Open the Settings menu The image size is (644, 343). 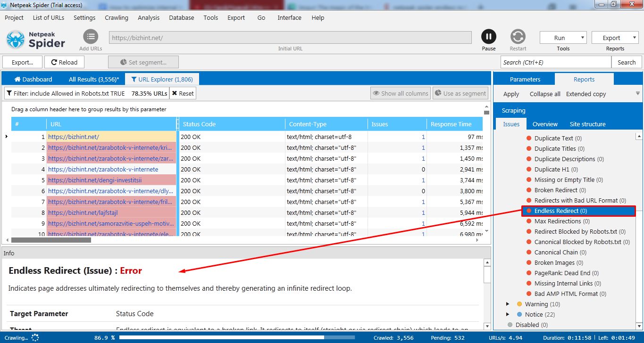[84, 17]
